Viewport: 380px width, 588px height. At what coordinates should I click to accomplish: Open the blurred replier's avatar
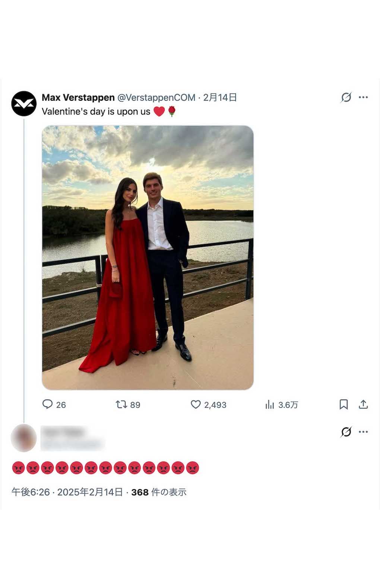(24, 438)
